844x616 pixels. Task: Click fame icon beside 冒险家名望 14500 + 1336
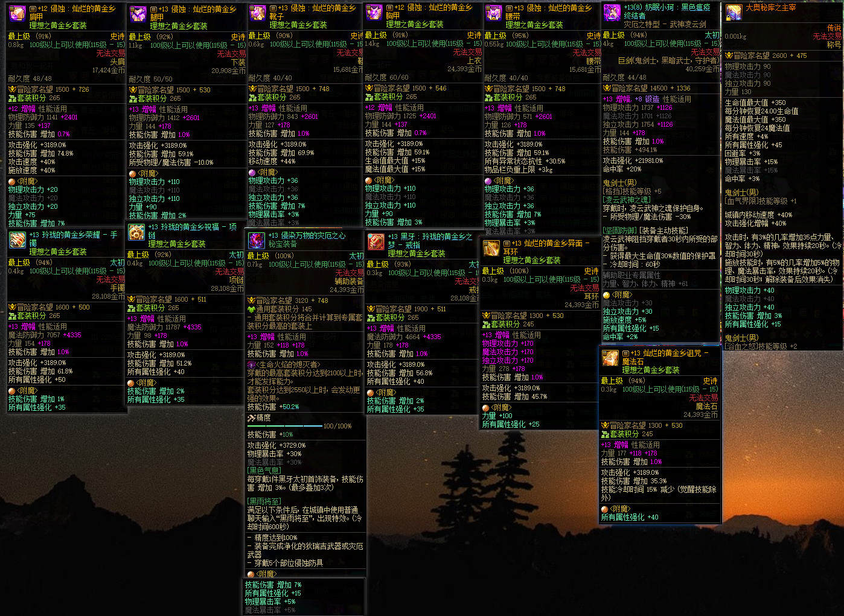click(607, 88)
